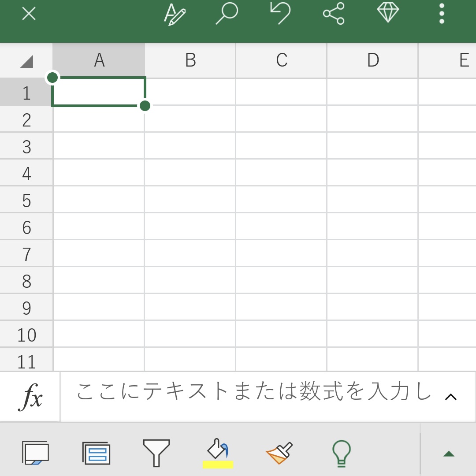The image size is (476, 476).
Task: Open search with the magnifying glass icon
Action: (x=227, y=13)
